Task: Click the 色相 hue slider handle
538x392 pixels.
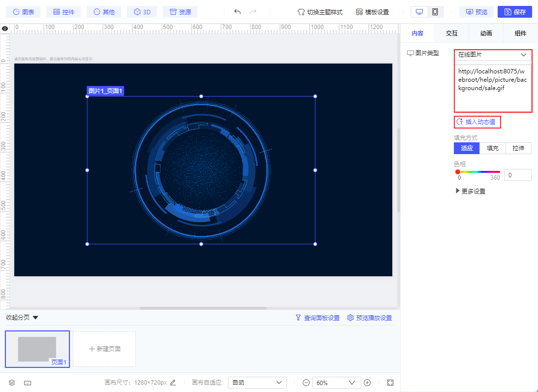Action: [458, 172]
